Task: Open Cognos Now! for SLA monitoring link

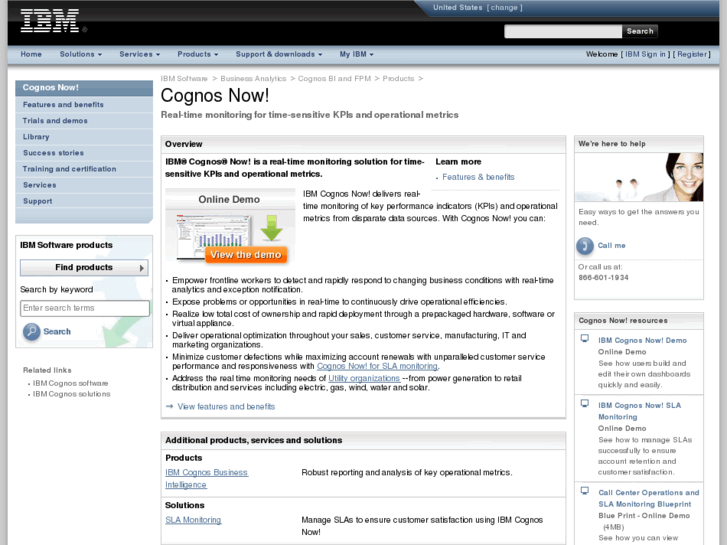Action: point(377,366)
